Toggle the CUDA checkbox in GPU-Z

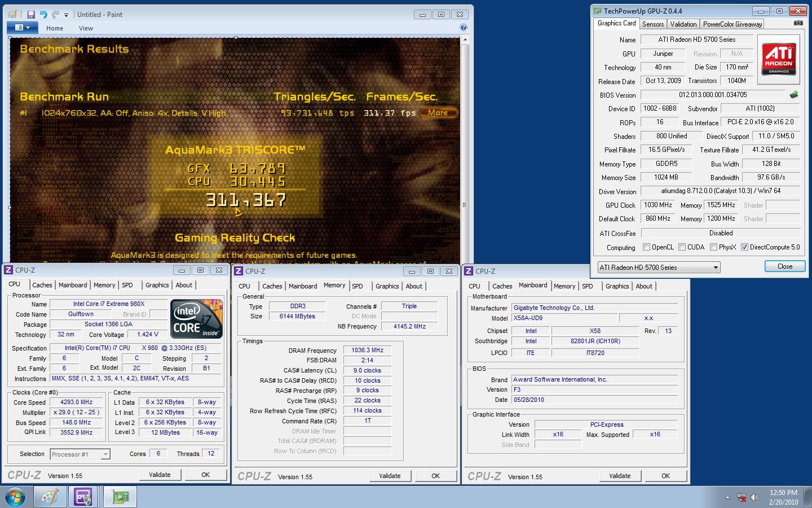pyautogui.click(x=682, y=247)
